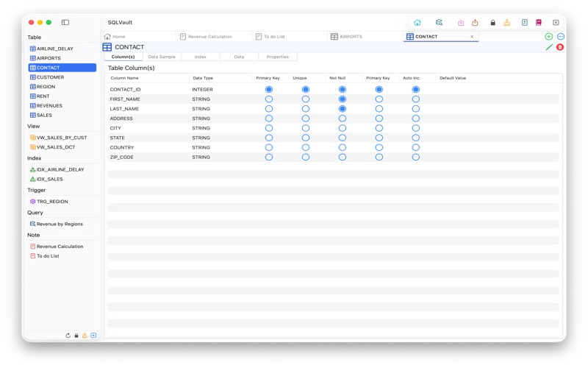Select the CUSTOMER table in sidebar

coord(62,77)
